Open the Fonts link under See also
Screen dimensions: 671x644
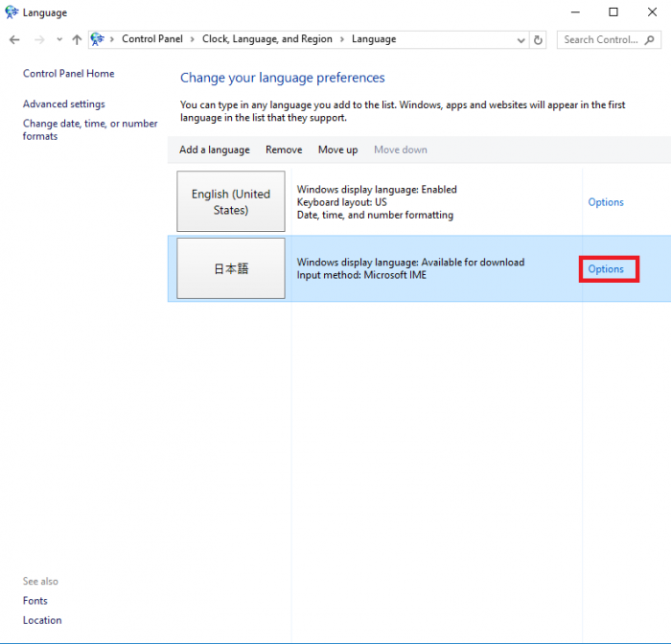pyautogui.click(x=35, y=601)
